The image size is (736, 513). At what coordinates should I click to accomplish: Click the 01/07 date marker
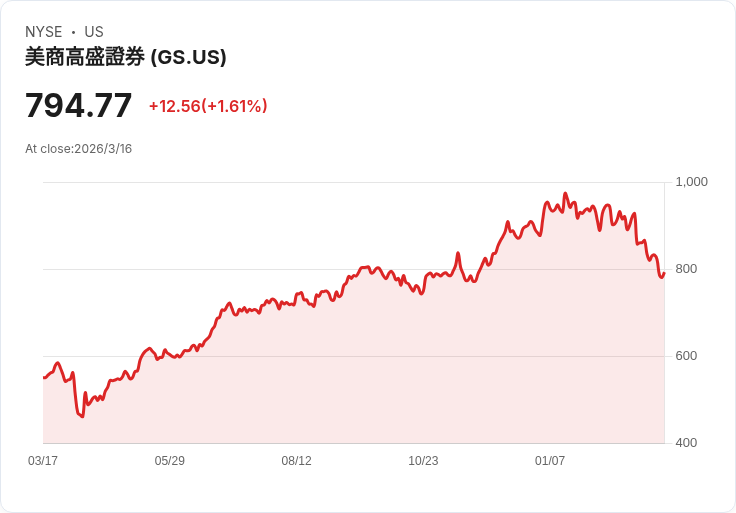550,461
